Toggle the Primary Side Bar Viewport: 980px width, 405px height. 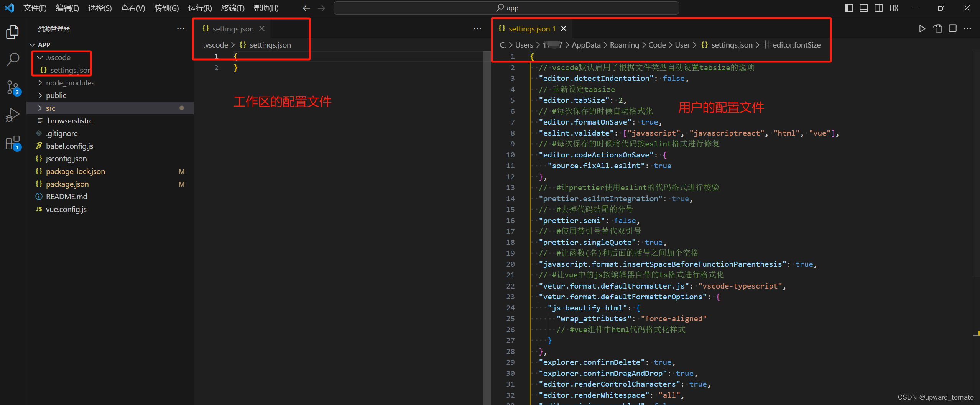tap(848, 8)
